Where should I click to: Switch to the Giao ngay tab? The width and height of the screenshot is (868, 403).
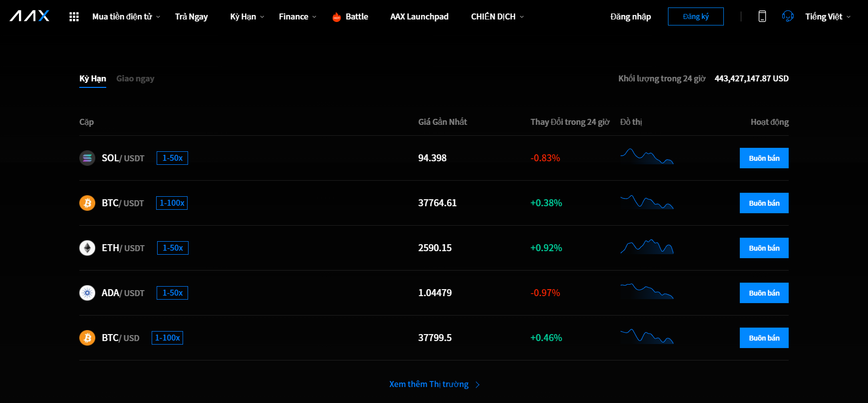[135, 78]
